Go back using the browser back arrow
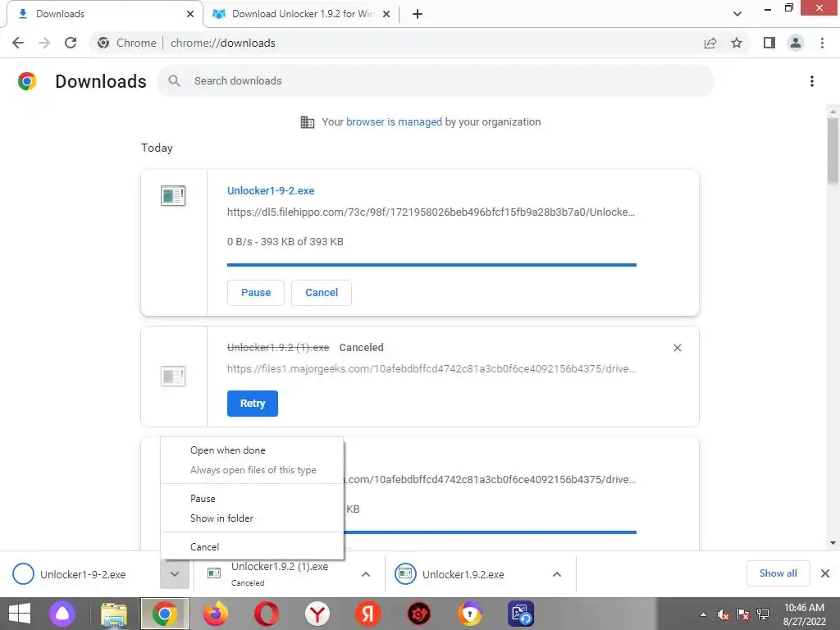840x630 pixels. click(x=18, y=43)
